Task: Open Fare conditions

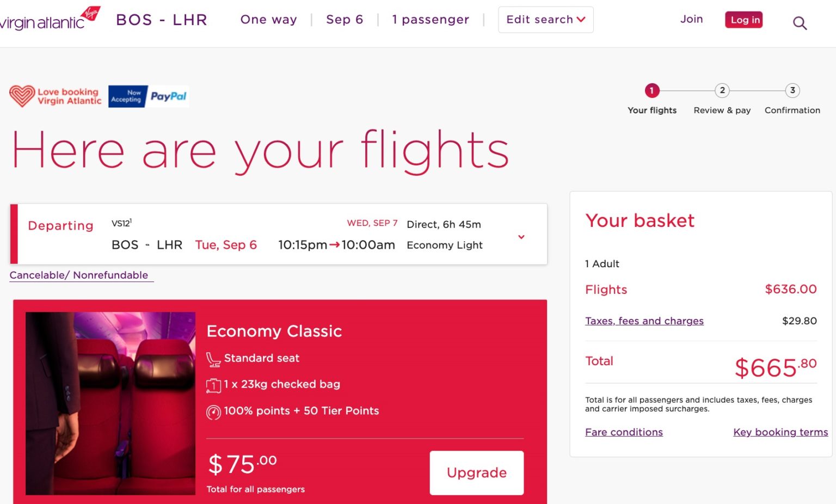Action: tap(624, 432)
